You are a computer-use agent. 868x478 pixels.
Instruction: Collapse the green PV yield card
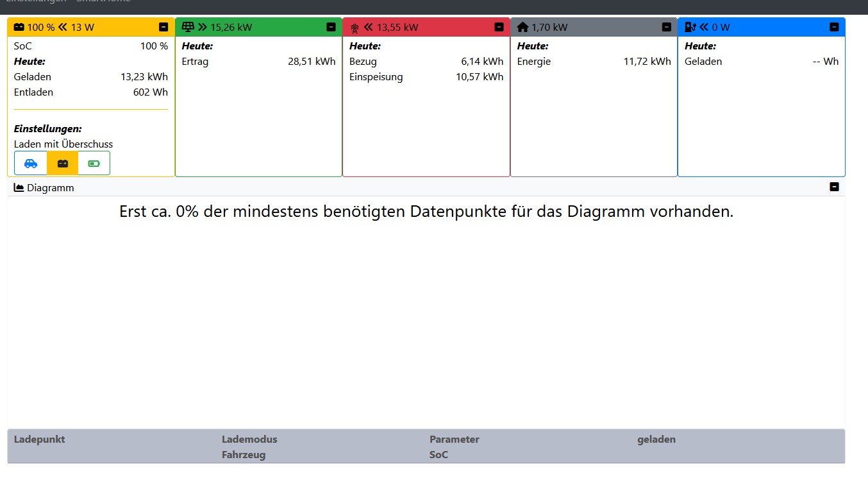coord(331,27)
